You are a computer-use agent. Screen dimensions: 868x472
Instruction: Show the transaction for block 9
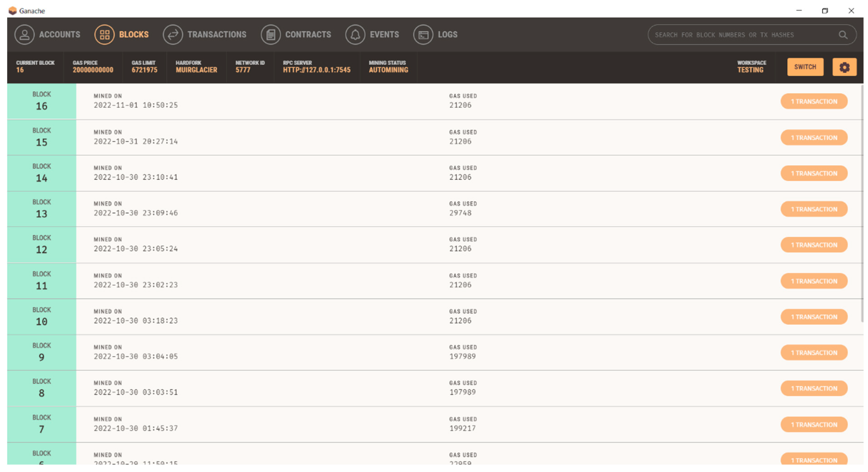tap(814, 353)
